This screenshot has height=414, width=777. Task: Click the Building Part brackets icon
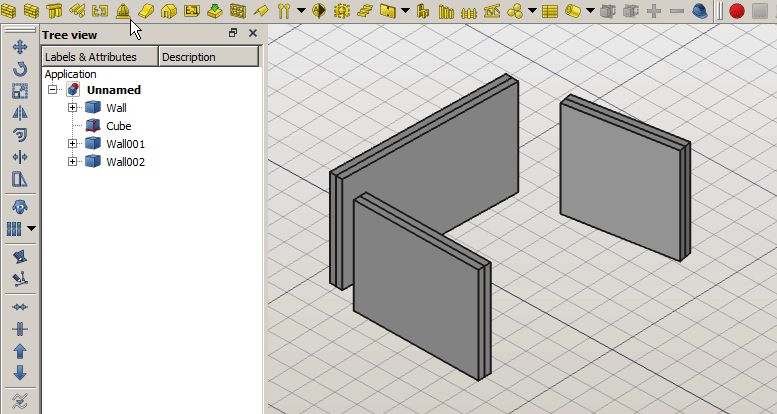pos(100,10)
